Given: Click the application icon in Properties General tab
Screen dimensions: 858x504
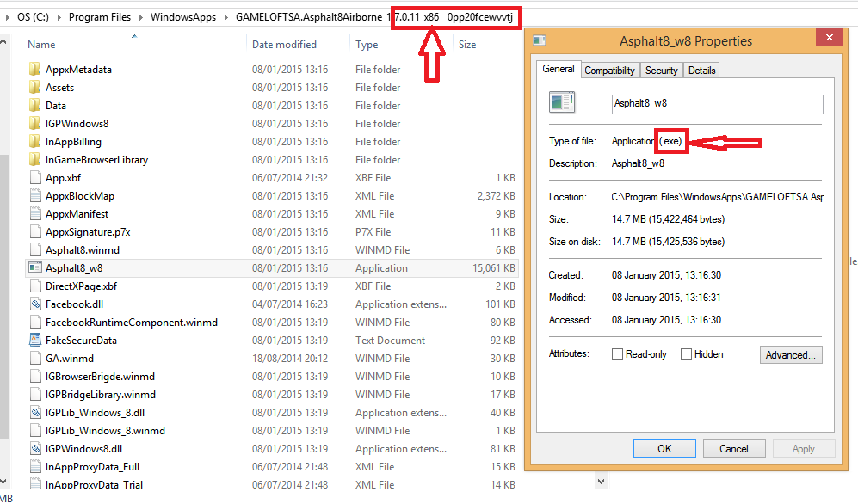Looking at the screenshot, I should 561,102.
